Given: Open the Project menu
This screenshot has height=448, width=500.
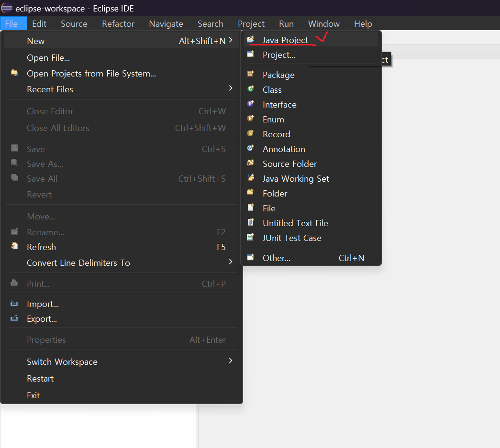Looking at the screenshot, I should click(251, 24).
